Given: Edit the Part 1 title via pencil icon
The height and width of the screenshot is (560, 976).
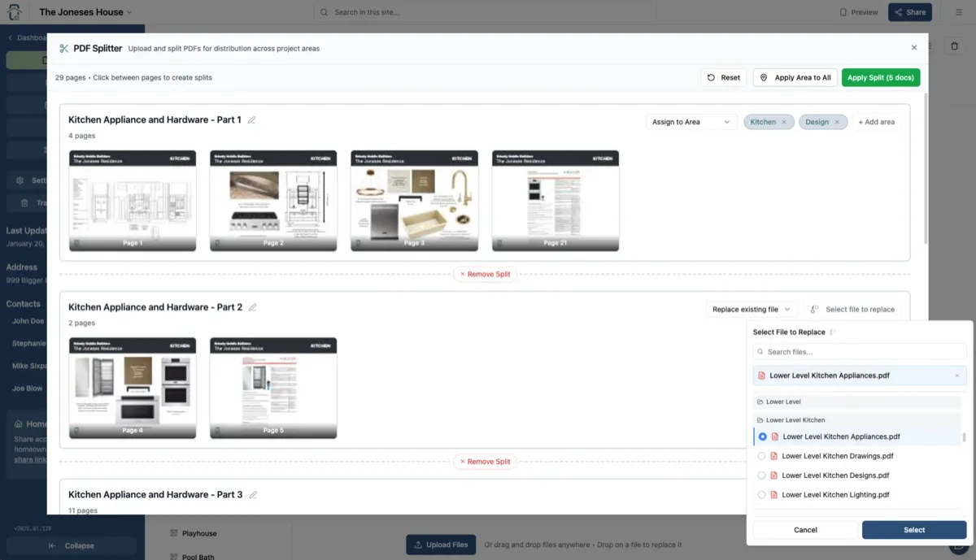Looking at the screenshot, I should pyautogui.click(x=251, y=119).
